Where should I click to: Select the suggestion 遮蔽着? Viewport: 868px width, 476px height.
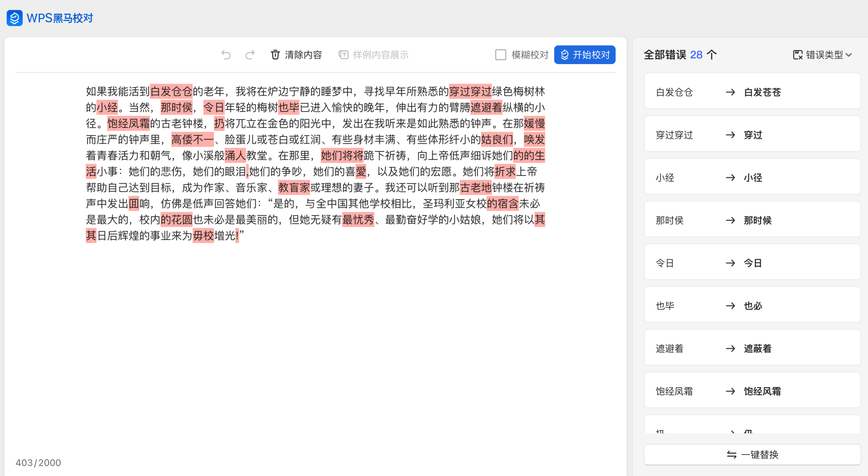pyautogui.click(x=757, y=349)
